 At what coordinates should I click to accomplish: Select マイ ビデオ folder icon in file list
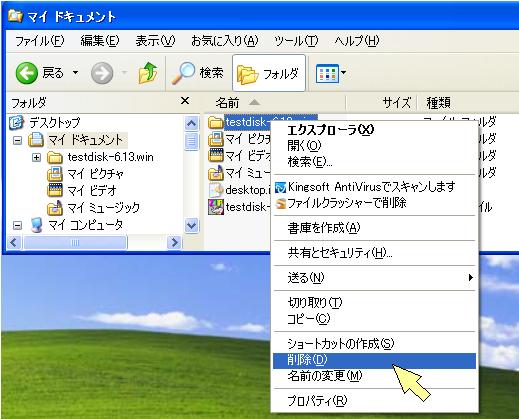click(x=216, y=156)
